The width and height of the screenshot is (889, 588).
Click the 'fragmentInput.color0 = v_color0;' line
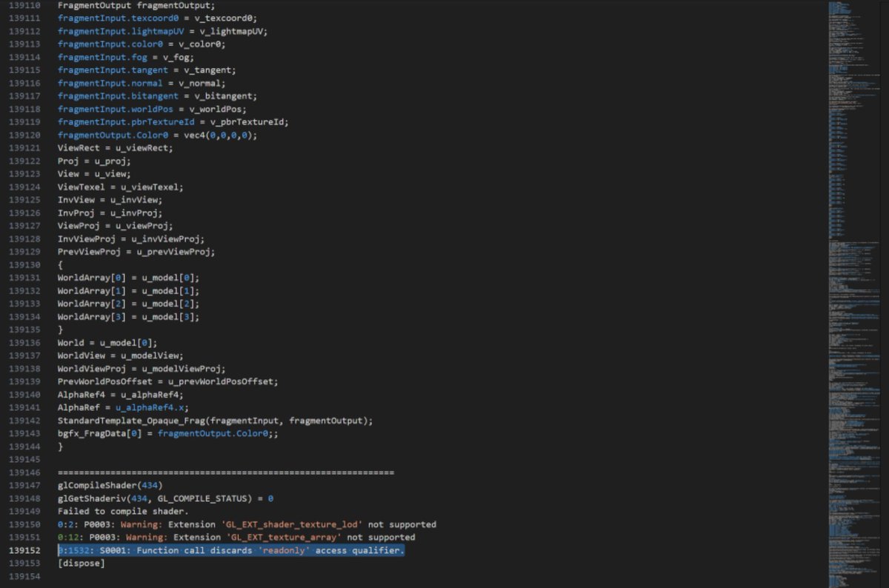141,44
